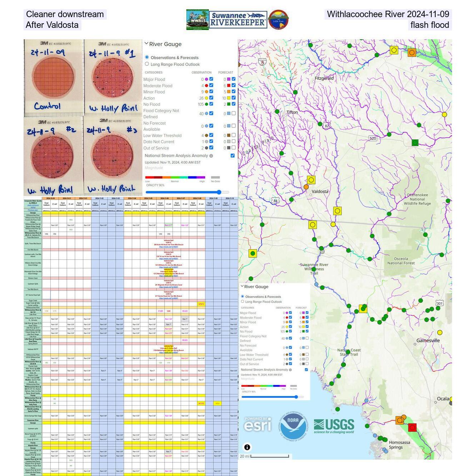Select the yellow square gauge beside Valdosta label
The image size is (476, 476).
(311, 180)
